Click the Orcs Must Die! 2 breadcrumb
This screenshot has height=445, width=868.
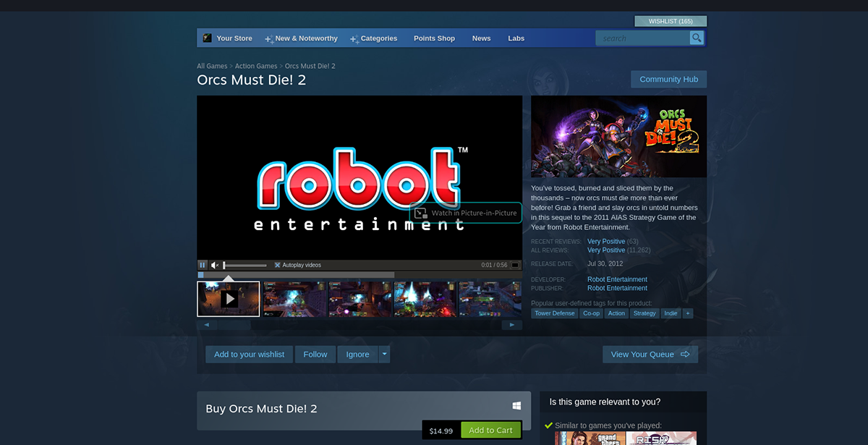[x=310, y=66]
